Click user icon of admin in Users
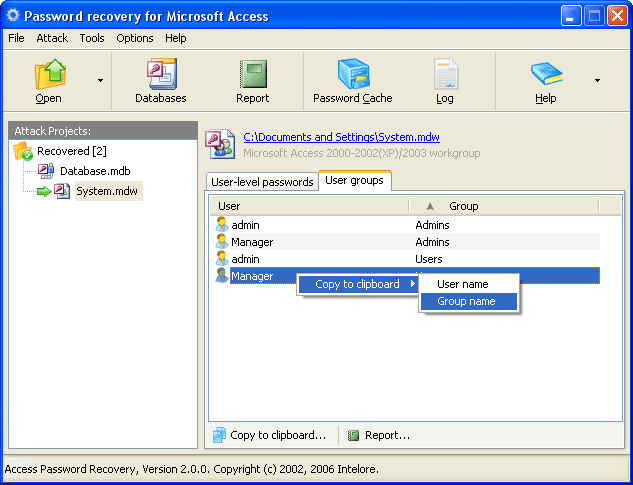 222,258
